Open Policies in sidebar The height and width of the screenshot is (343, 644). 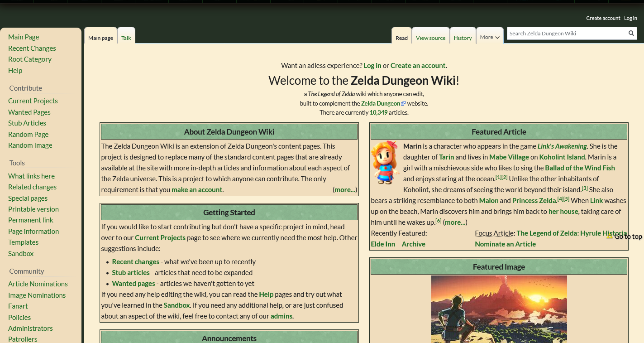(x=19, y=317)
